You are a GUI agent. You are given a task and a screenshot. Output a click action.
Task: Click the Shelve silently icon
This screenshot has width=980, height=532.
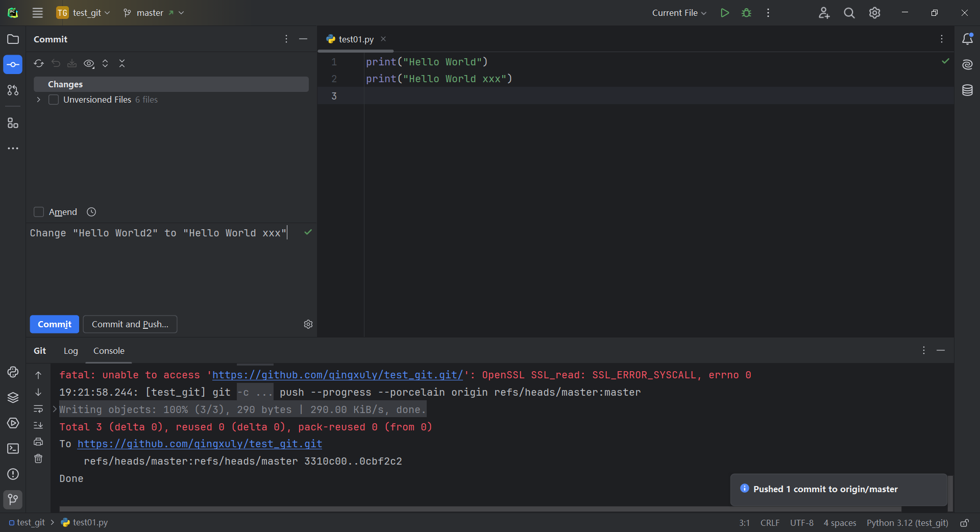coord(72,63)
